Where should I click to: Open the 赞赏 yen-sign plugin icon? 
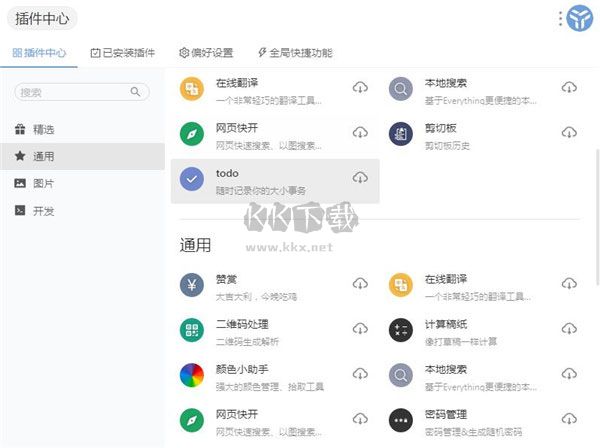[192, 285]
